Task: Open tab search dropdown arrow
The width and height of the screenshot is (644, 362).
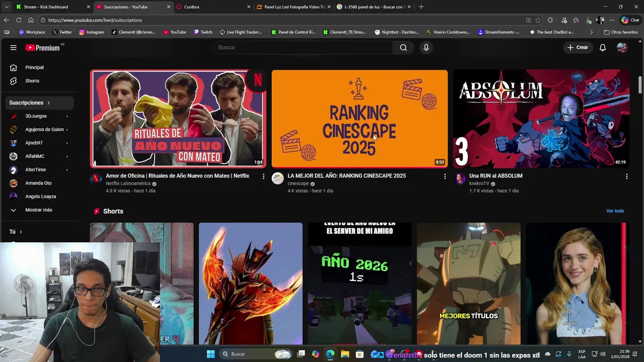Action: pyautogui.click(x=7, y=7)
